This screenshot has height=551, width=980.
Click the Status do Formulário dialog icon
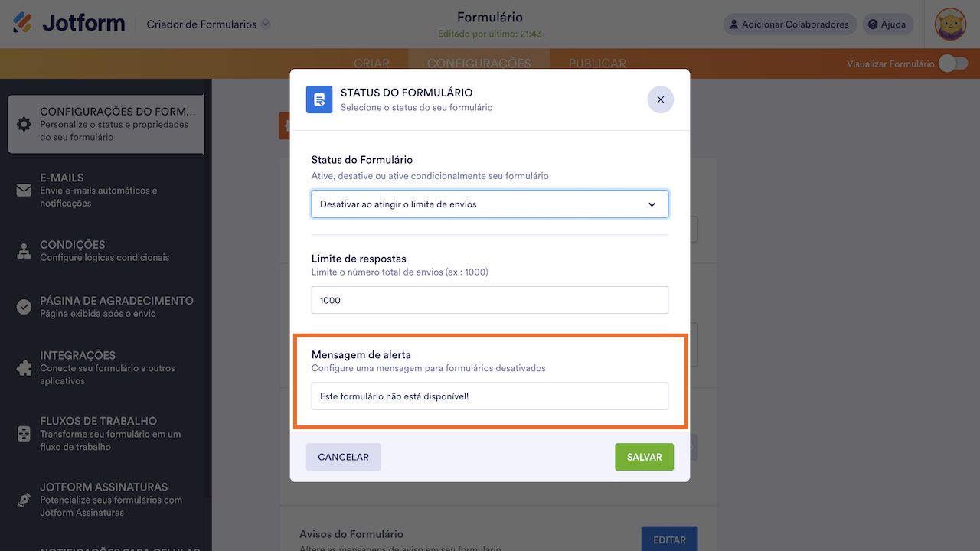click(x=319, y=99)
